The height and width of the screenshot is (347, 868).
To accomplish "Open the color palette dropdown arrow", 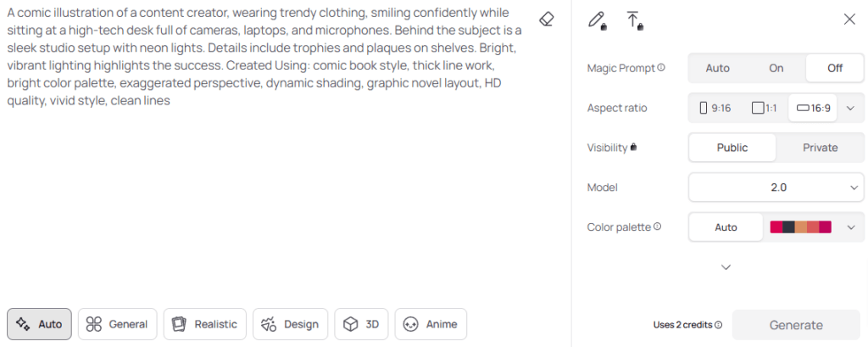I will tap(851, 227).
